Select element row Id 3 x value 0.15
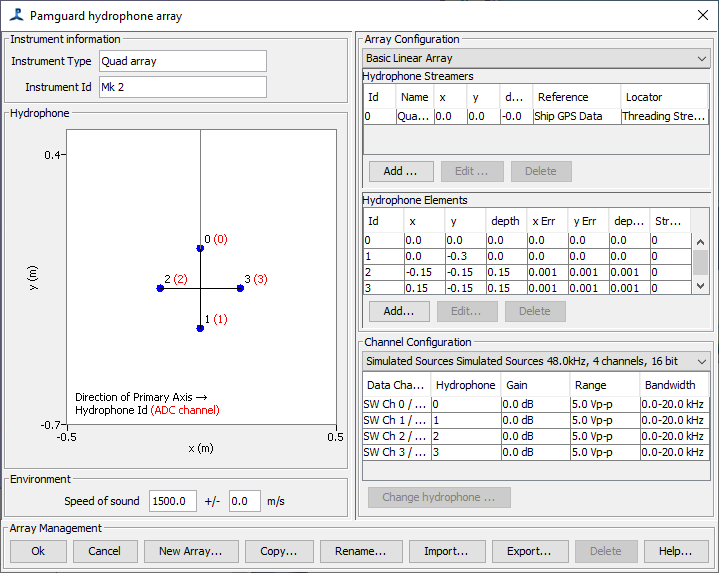The height and width of the screenshot is (573, 719). [424, 288]
